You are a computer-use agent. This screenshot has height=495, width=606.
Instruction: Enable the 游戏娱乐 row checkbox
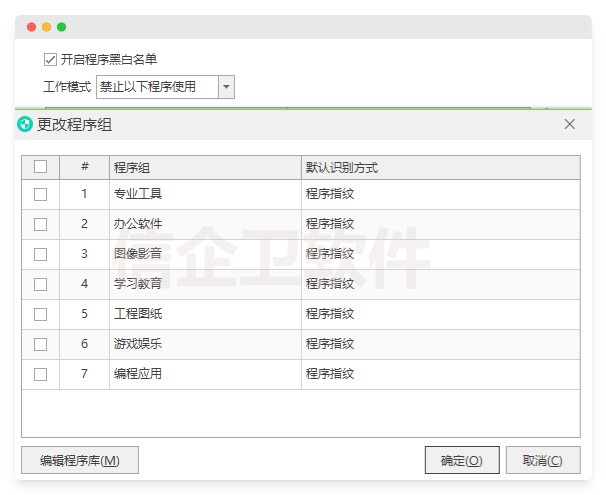click(40, 344)
